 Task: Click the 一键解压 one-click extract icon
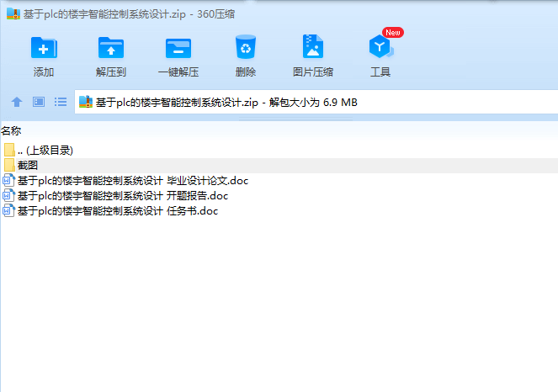click(178, 48)
